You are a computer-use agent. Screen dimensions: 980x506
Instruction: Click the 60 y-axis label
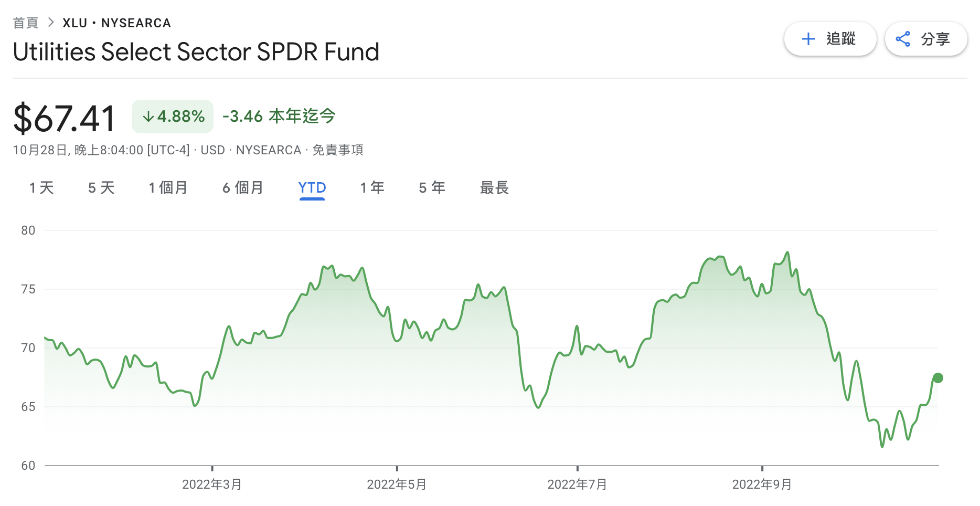click(28, 466)
